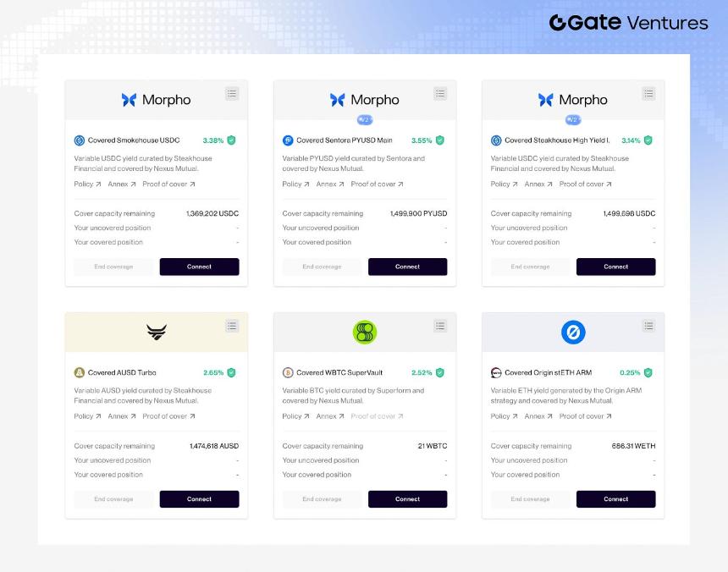The image size is (728, 572).
Task: Open the list menu on Covered Smokehouse USDC card
Action: [x=232, y=94]
